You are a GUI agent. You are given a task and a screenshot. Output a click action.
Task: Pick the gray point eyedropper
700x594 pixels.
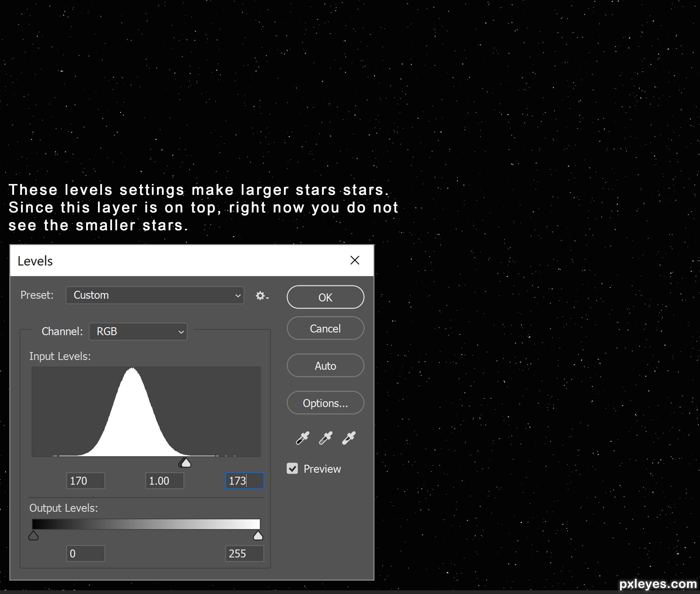(x=325, y=438)
